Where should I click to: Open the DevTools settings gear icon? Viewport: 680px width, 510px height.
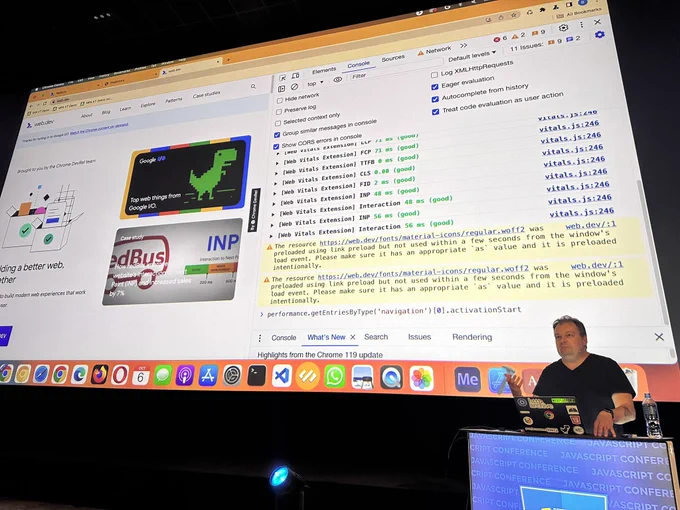[563, 27]
